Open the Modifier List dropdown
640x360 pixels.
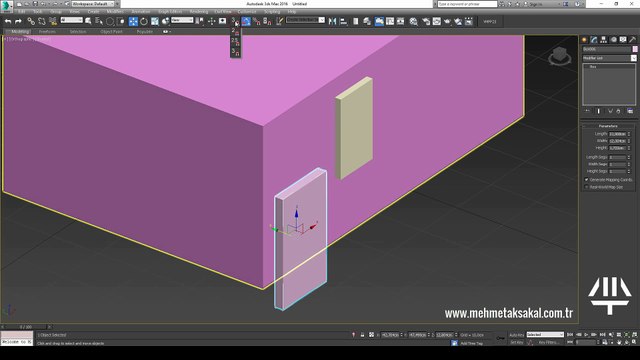tap(609, 58)
